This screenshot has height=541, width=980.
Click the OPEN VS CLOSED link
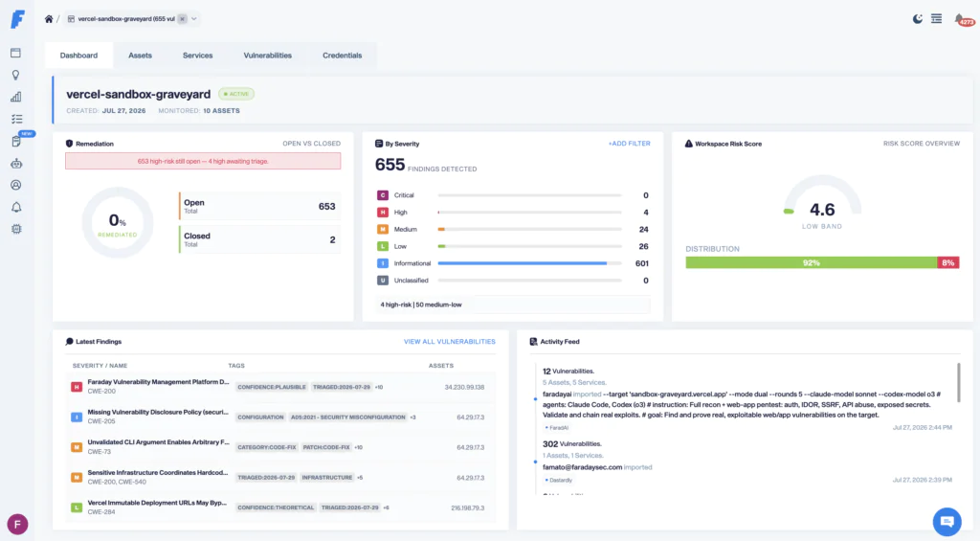point(311,144)
